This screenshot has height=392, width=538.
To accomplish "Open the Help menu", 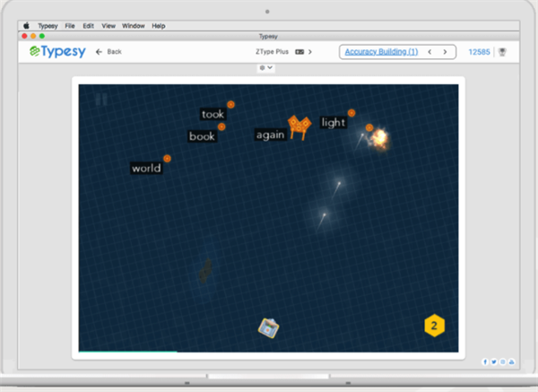I will (x=159, y=26).
